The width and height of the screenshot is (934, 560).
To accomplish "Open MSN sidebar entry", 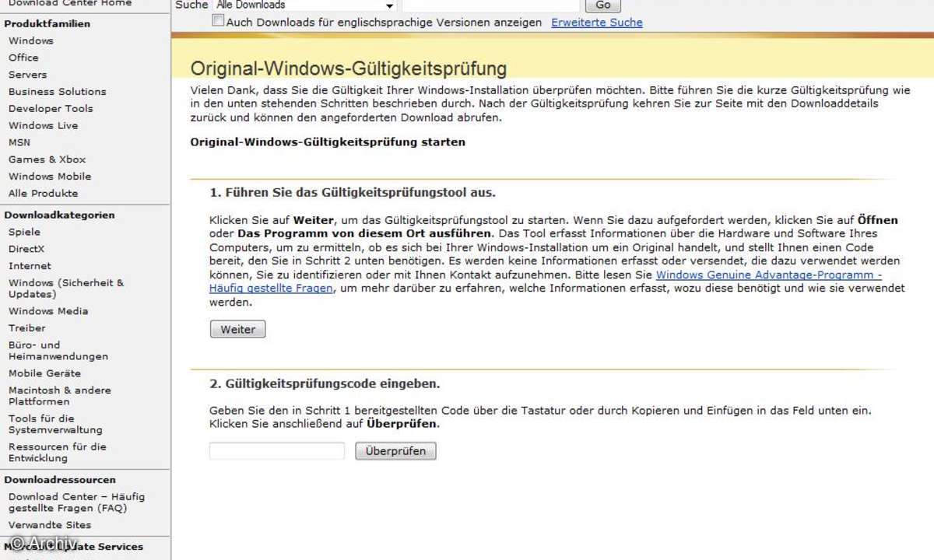I will [x=19, y=143].
